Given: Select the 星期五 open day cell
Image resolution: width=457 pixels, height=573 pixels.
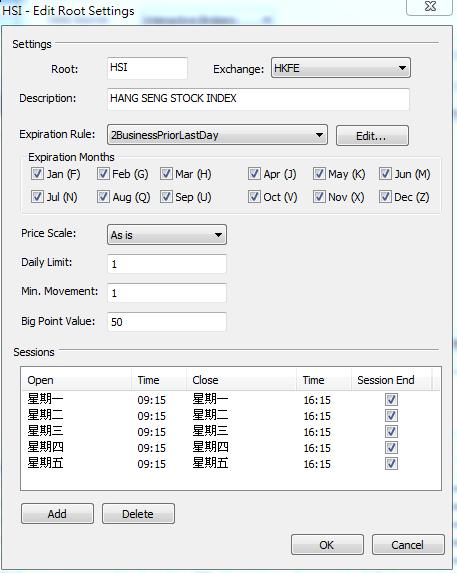Looking at the screenshot, I should coord(45,463).
